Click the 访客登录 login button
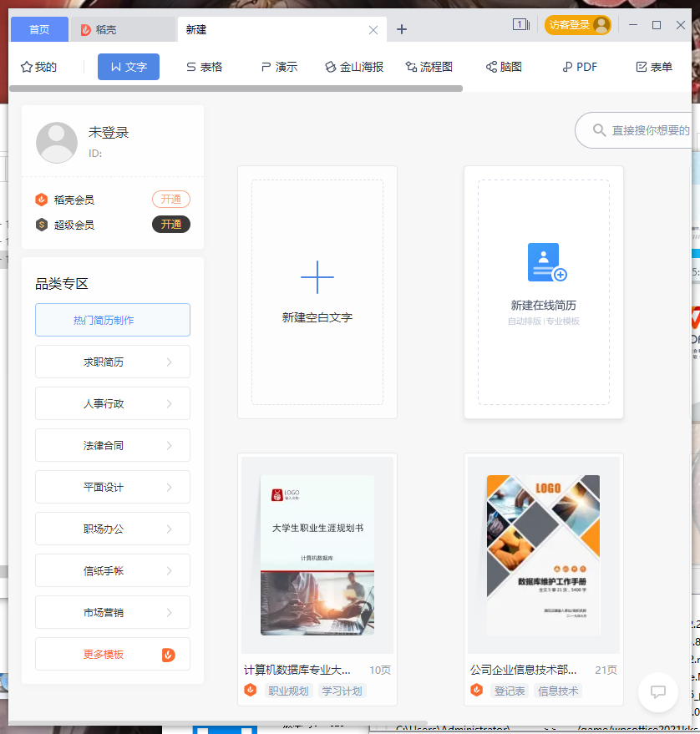The height and width of the screenshot is (734, 700). (x=577, y=25)
